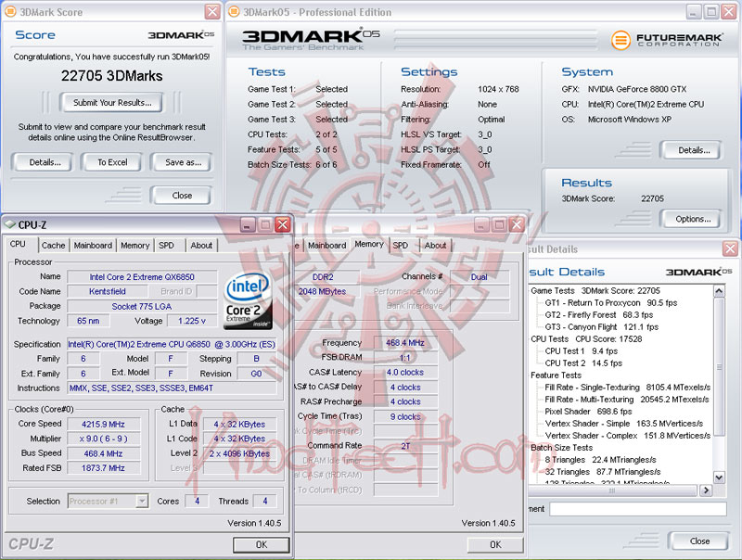The height and width of the screenshot is (560, 742).
Task: Select 32 Triangles result row
Action: tap(602, 472)
